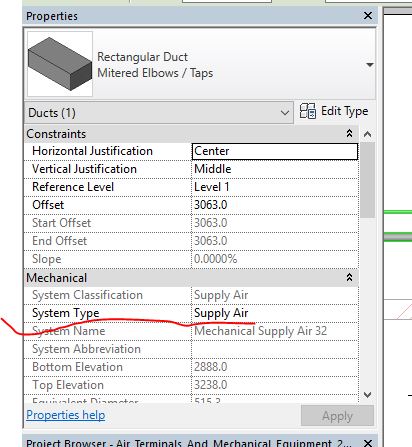This screenshot has width=412, height=447.
Task: Close the Properties panel
Action: click(368, 15)
